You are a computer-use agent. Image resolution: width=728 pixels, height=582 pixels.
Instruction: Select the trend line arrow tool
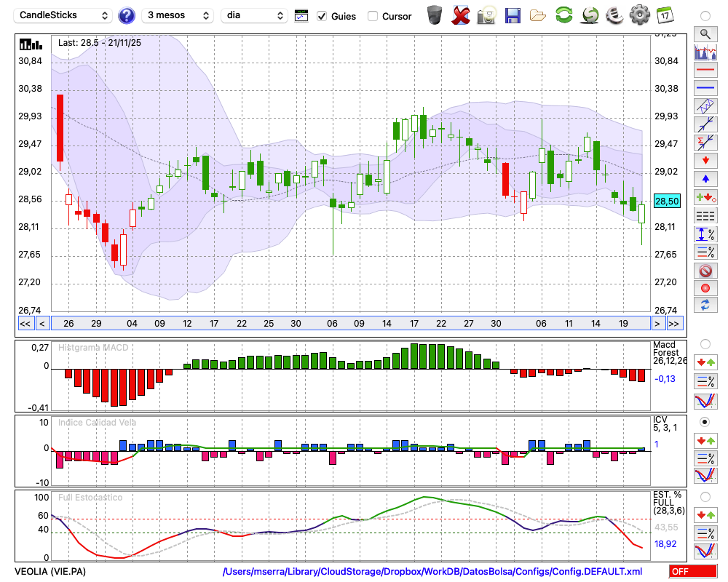coord(705,124)
